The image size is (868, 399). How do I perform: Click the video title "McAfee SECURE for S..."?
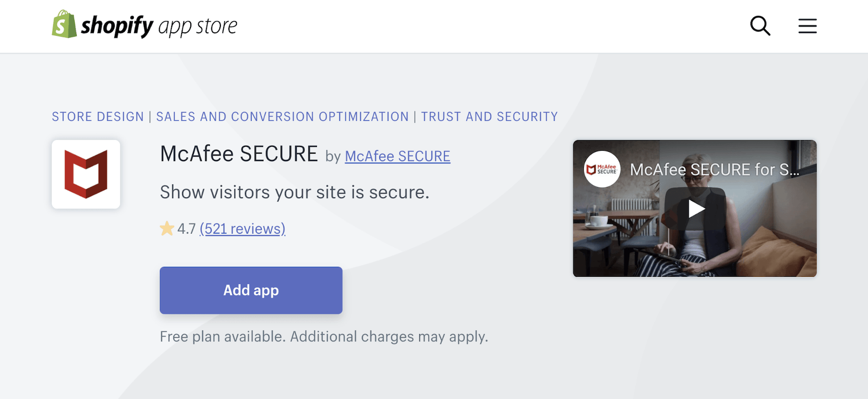pos(714,169)
